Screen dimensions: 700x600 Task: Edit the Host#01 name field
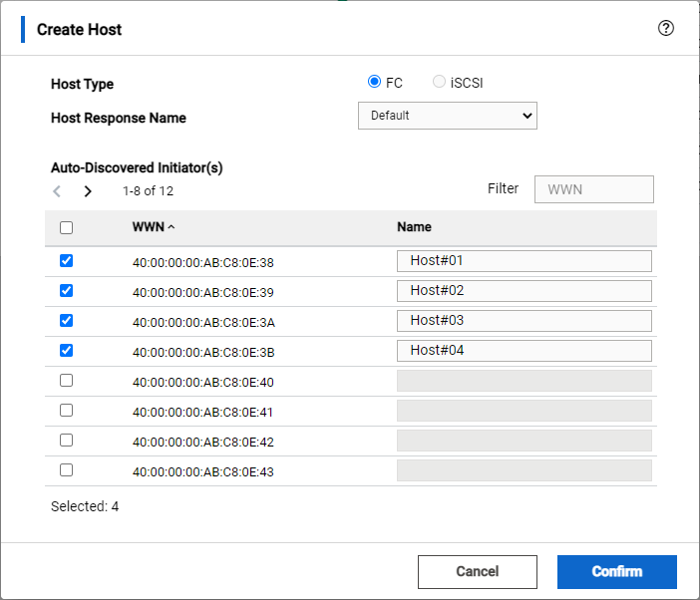[x=524, y=261]
